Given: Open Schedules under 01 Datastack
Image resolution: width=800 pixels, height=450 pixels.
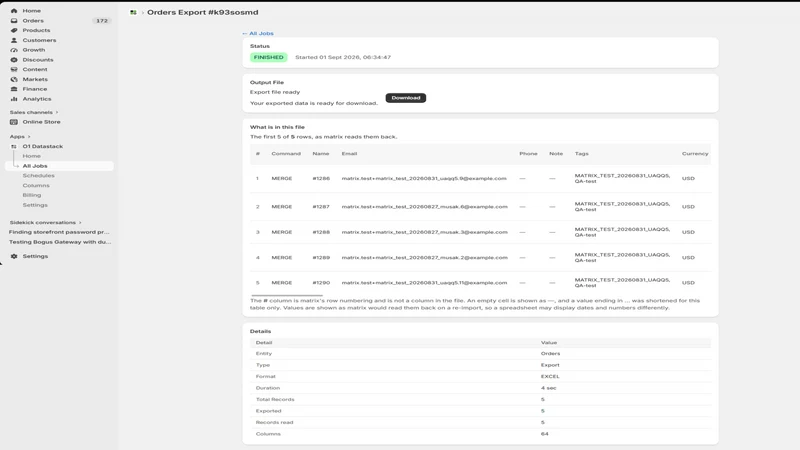Looking at the screenshot, I should point(38,176).
